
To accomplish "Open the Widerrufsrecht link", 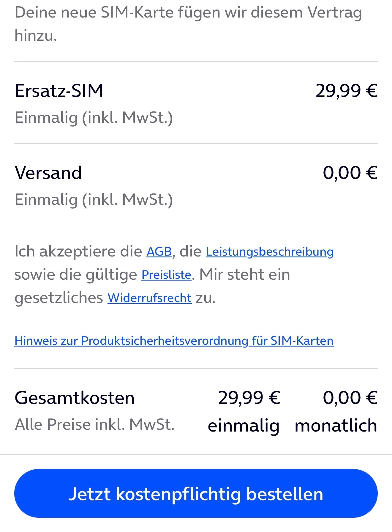I will [x=149, y=298].
